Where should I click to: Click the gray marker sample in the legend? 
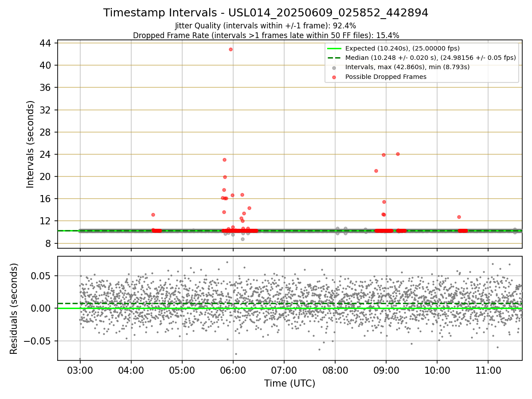click(334, 67)
